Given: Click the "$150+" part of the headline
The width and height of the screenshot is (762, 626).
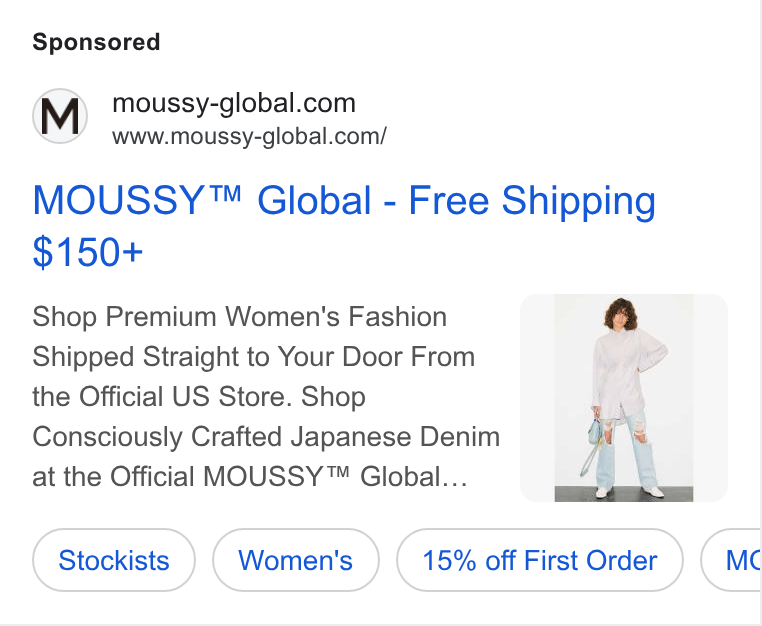Looking at the screenshot, I should (x=87, y=251).
